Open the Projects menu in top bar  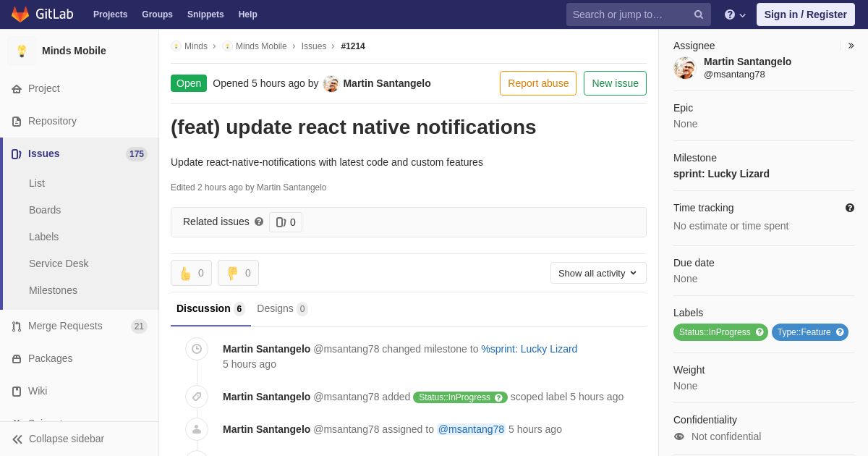tap(110, 14)
